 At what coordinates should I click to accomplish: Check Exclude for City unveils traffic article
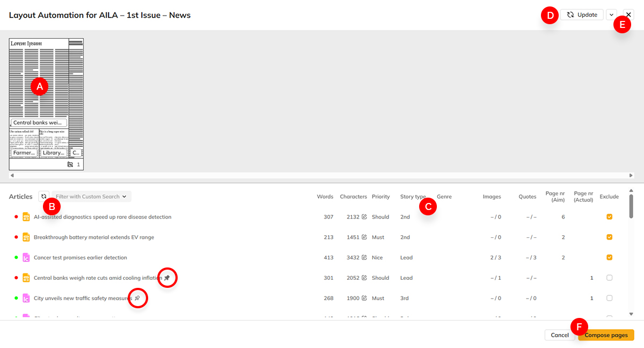(x=609, y=298)
